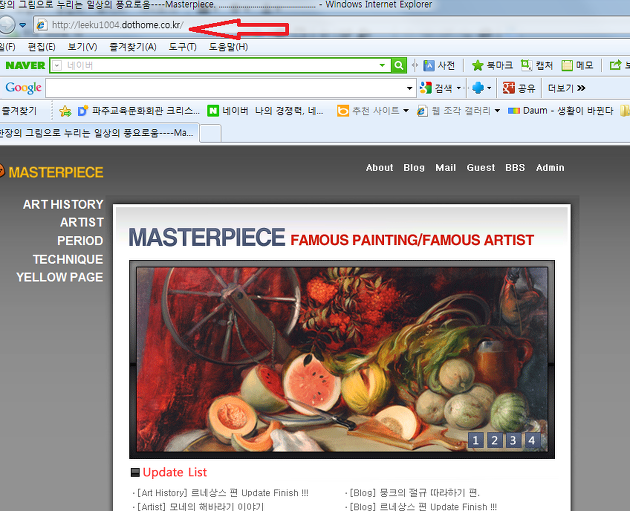The height and width of the screenshot is (511, 630).
Task: Click the page icon in address bar
Action: [42, 25]
